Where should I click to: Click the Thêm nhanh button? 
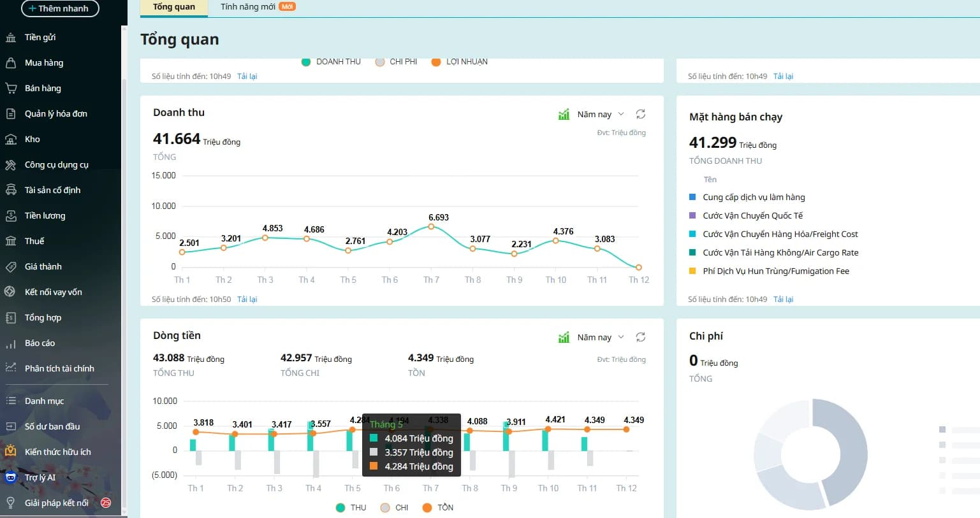(x=60, y=8)
